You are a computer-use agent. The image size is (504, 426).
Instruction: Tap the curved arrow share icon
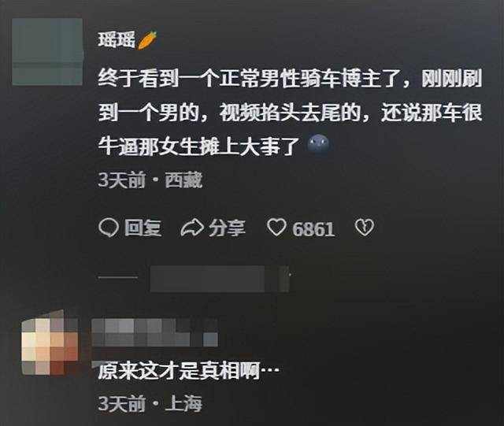coord(192,228)
